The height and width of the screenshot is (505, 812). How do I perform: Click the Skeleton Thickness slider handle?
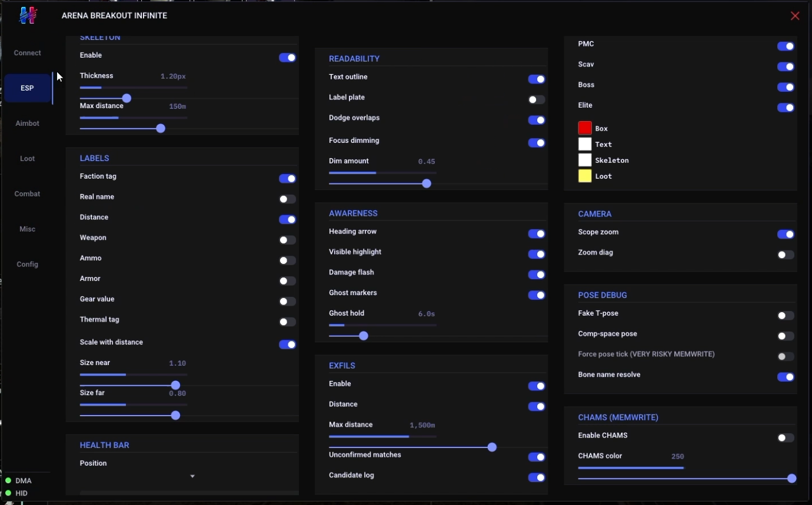pos(127,98)
